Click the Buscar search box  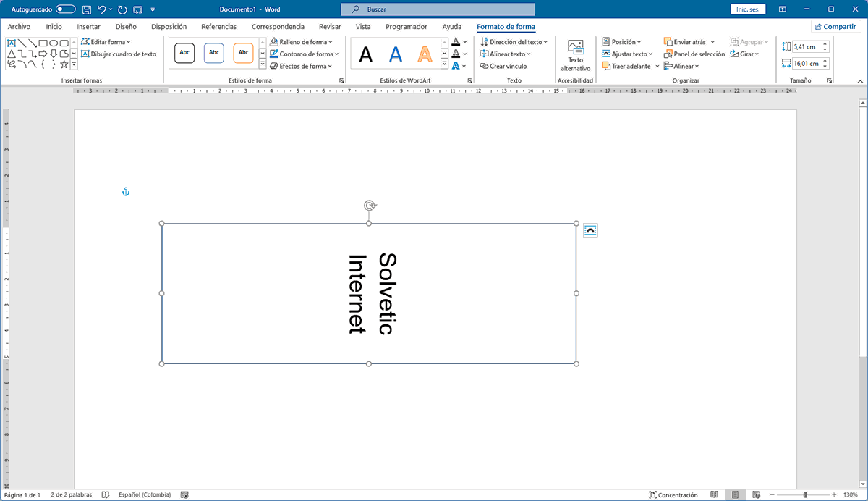pos(438,9)
